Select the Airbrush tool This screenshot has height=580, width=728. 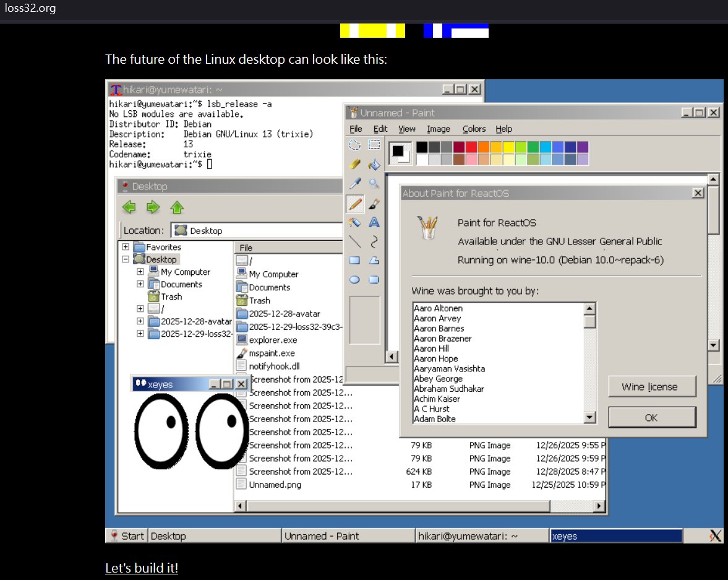tap(355, 222)
